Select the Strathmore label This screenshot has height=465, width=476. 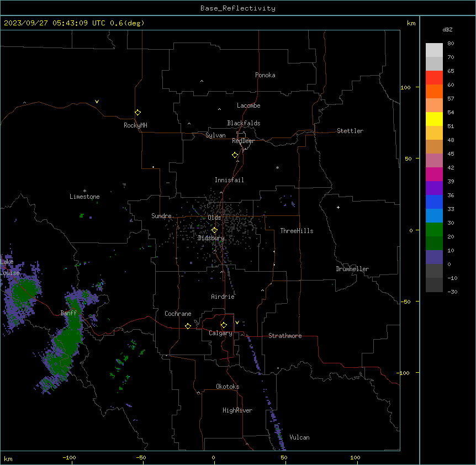pos(285,336)
